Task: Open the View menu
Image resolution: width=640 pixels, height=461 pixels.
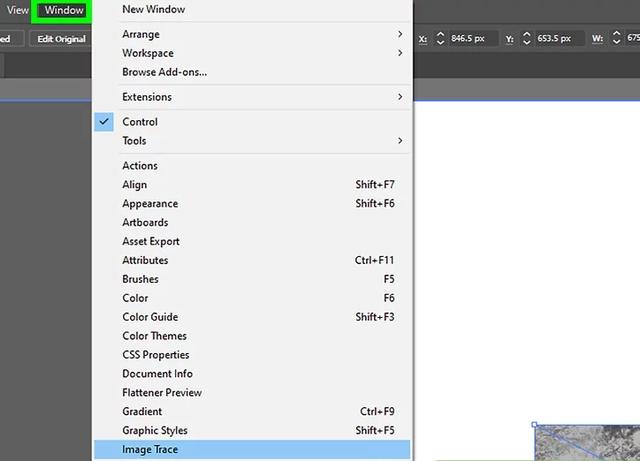Action: (x=18, y=10)
